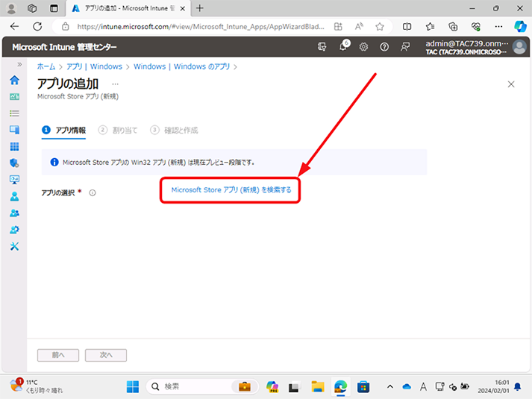The height and width of the screenshot is (399, 532).
Task: Open the OneDrive cloud tray icon
Action: [x=407, y=386]
